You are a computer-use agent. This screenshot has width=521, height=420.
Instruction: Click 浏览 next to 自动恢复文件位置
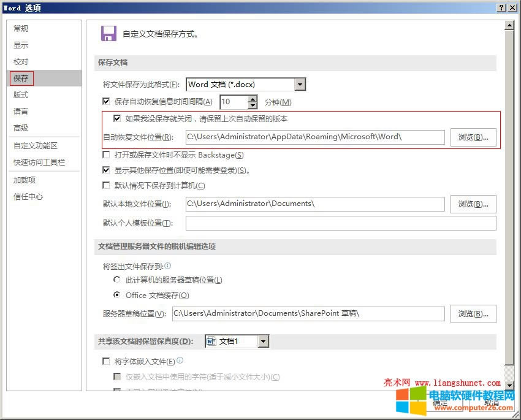click(x=473, y=137)
